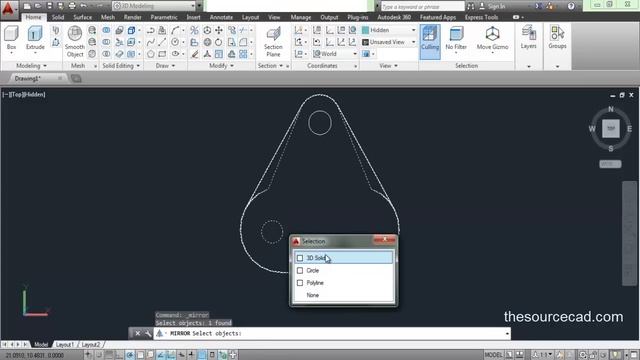Check the Polyline checkbox in Selection dialog
Viewport: 640px width, 360px height.
click(300, 283)
